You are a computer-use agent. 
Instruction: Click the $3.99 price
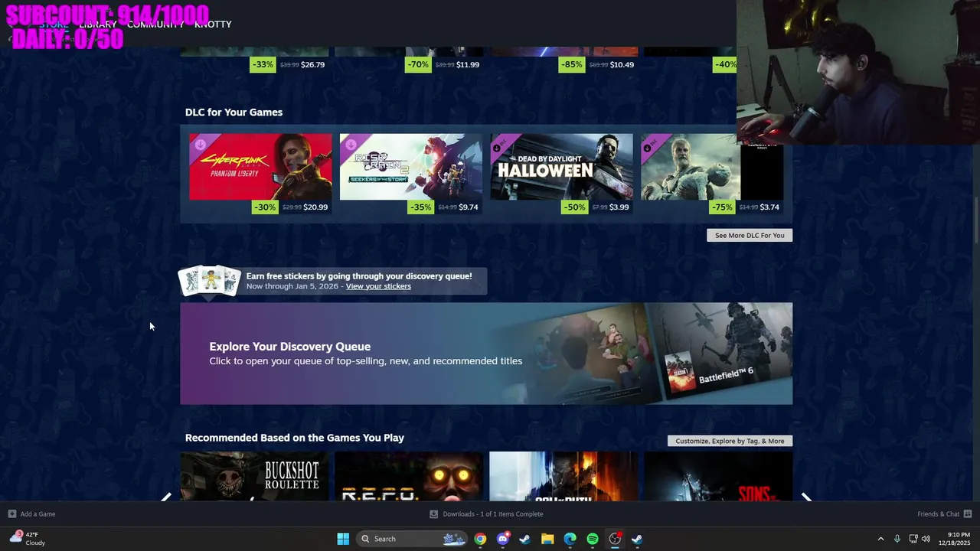pos(619,207)
